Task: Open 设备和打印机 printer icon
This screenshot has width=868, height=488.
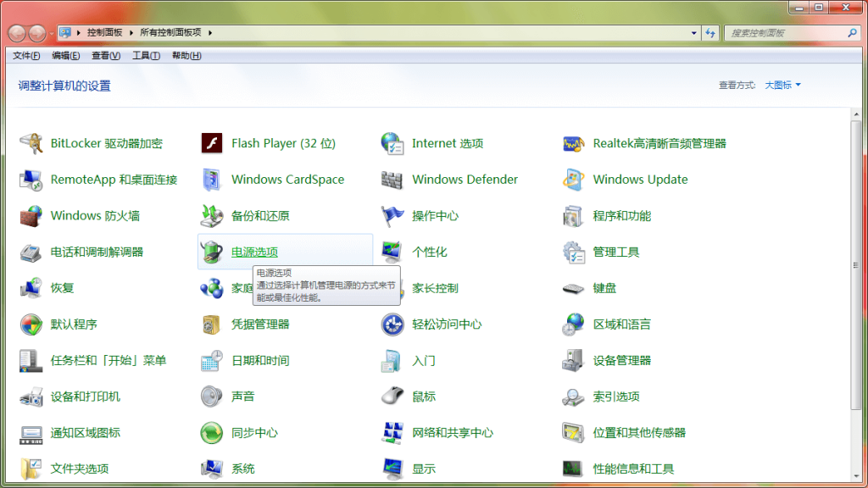Action: 31,396
